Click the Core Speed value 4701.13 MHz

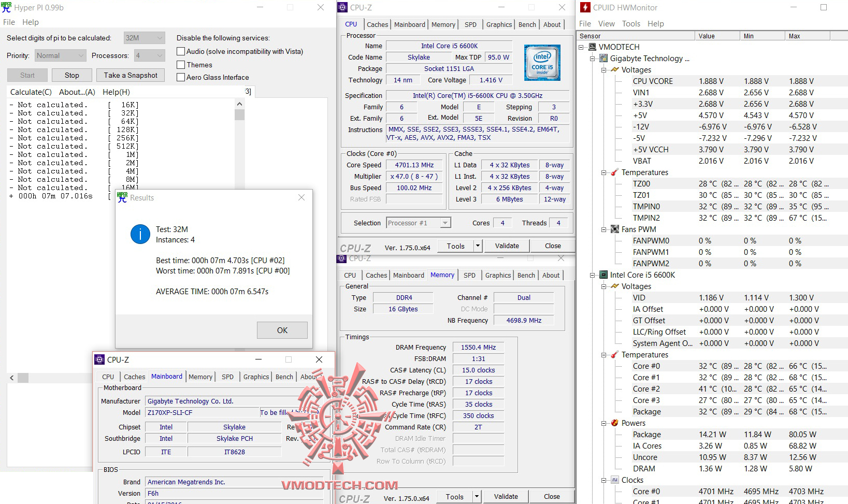click(x=414, y=165)
